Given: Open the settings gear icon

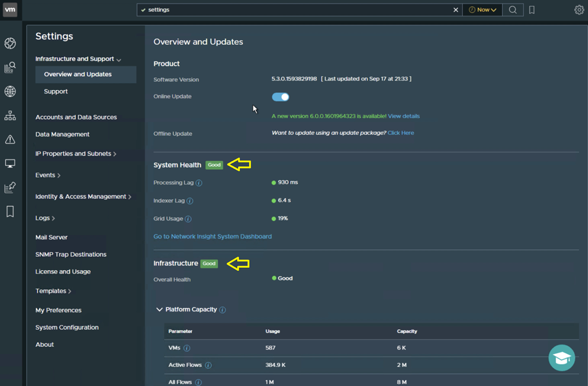Looking at the screenshot, I should pos(579,10).
